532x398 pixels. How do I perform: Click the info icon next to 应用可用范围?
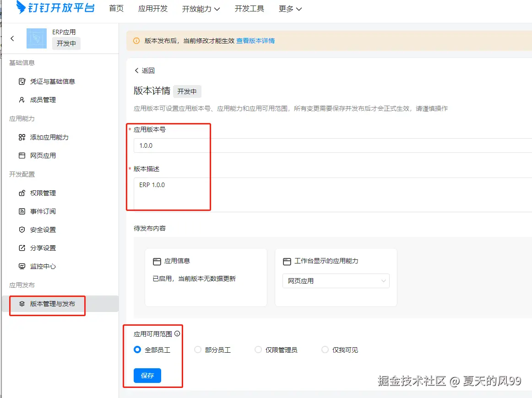(177, 333)
